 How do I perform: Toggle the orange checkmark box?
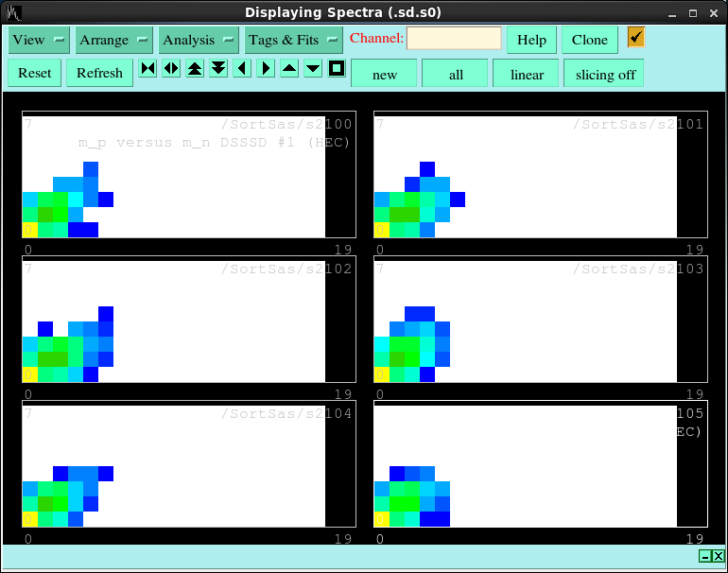(x=636, y=37)
